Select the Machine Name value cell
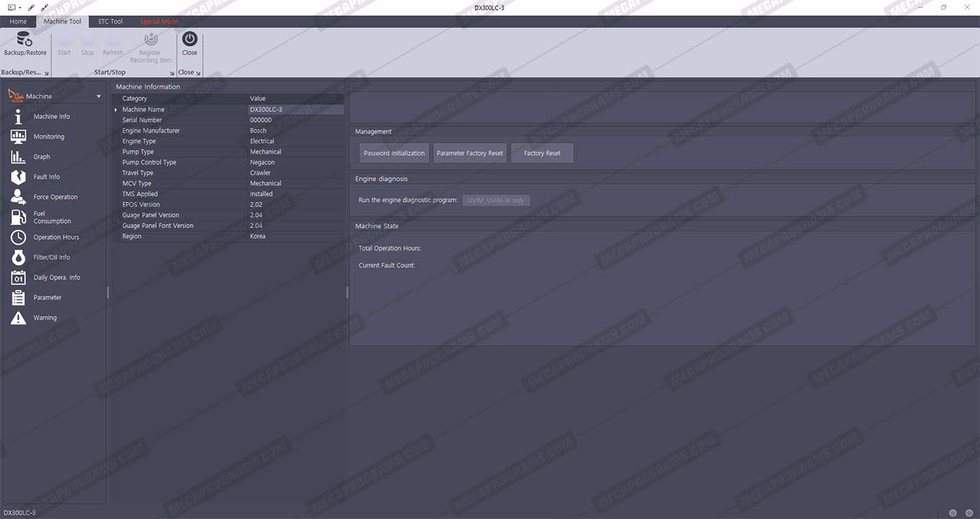The width and height of the screenshot is (980, 519). point(295,110)
